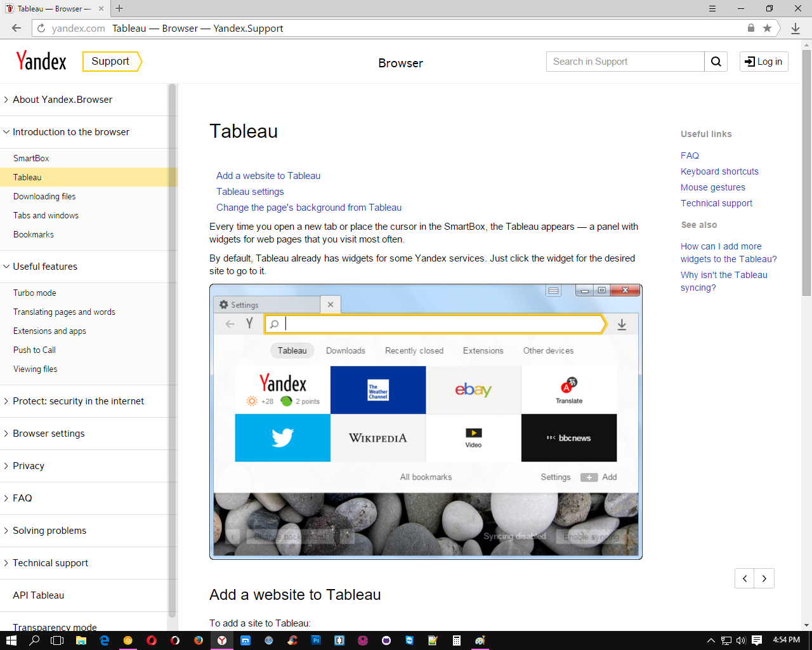Click the Tableau screenshot illustration
The image size is (812, 650).
tap(426, 421)
